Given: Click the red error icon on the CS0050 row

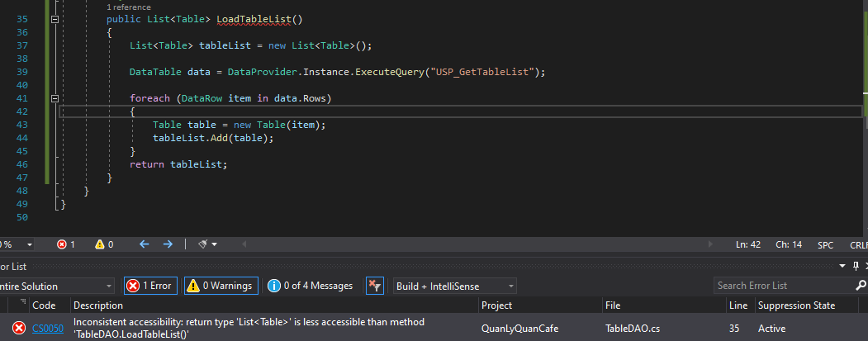Looking at the screenshot, I should (18, 328).
